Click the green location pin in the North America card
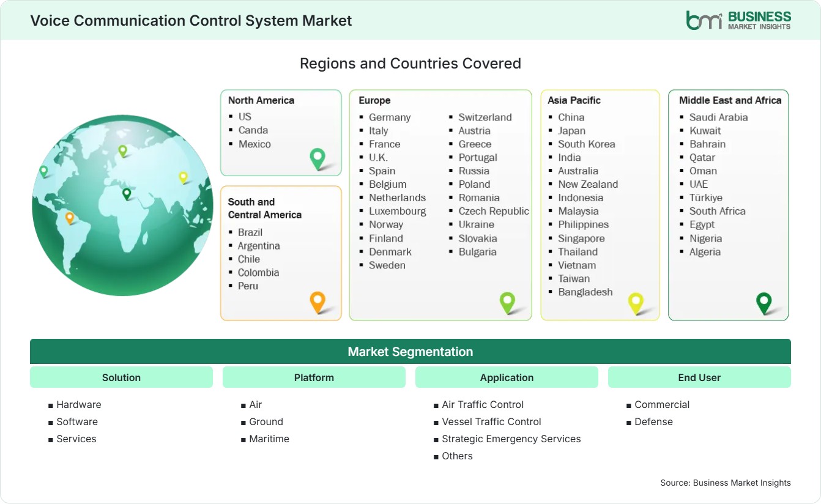The width and height of the screenshot is (821, 504). (318, 159)
